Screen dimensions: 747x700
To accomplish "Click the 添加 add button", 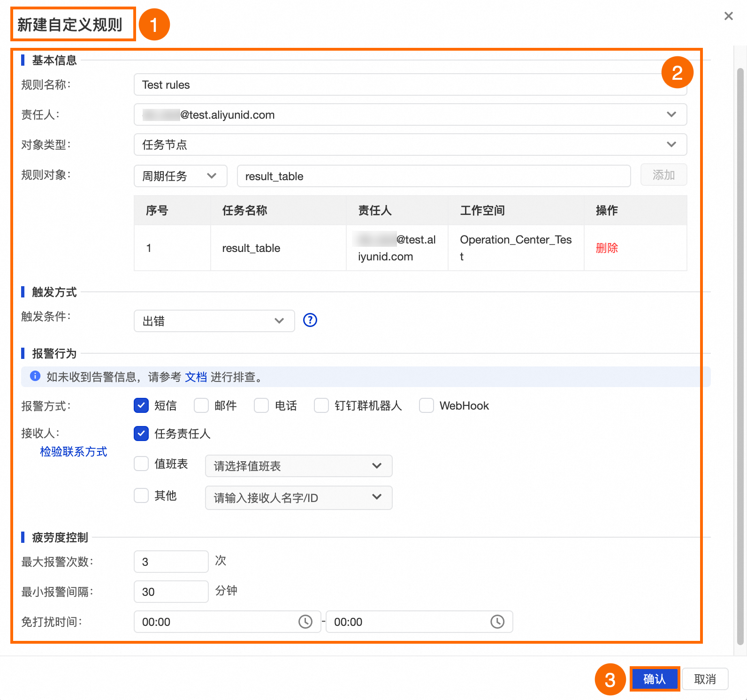I will pyautogui.click(x=664, y=175).
